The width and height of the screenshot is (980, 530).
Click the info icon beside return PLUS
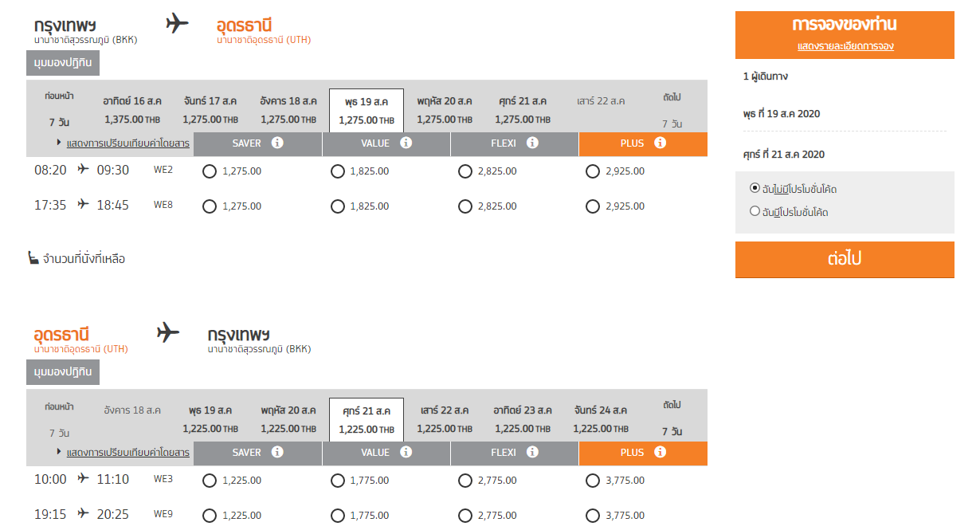click(x=660, y=453)
